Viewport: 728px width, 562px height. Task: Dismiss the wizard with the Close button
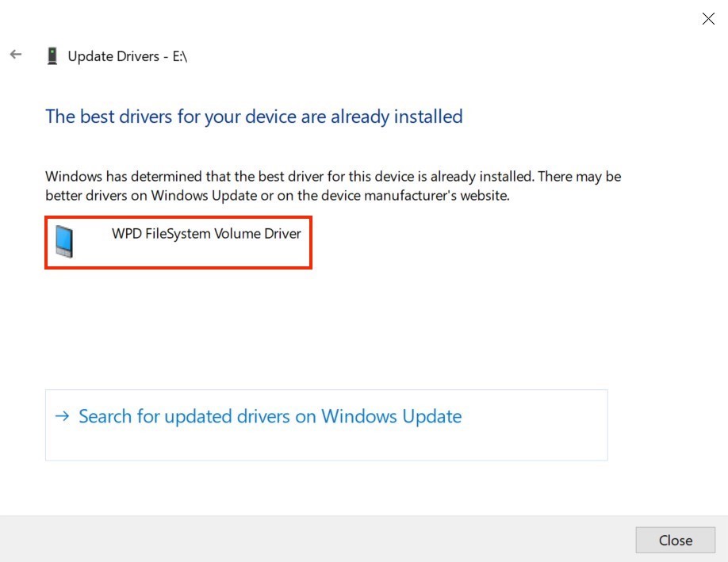[674, 540]
